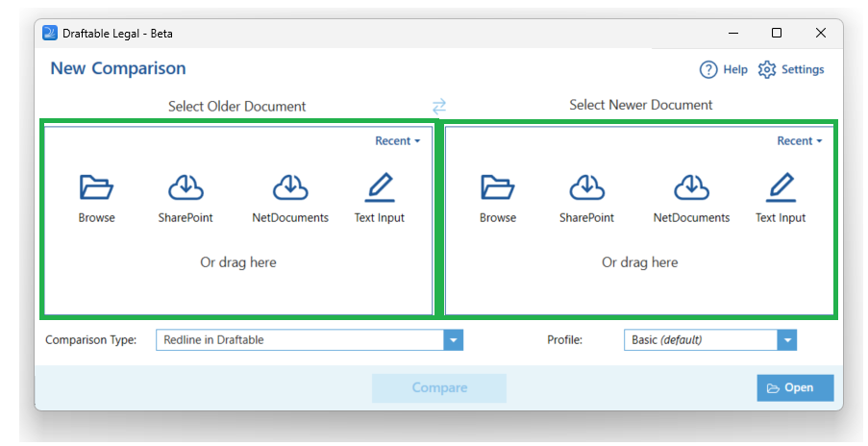Maximize the Draftable Legal window
The height and width of the screenshot is (446, 868).
click(777, 34)
